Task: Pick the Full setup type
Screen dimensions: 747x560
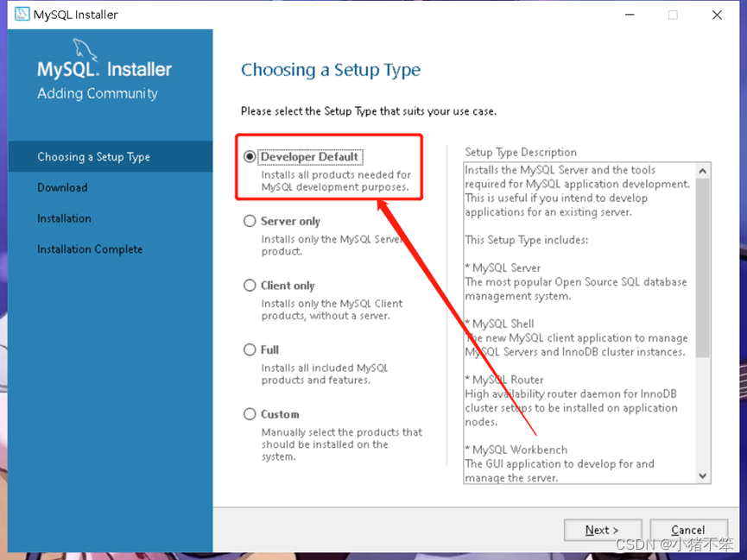Action: pos(250,349)
